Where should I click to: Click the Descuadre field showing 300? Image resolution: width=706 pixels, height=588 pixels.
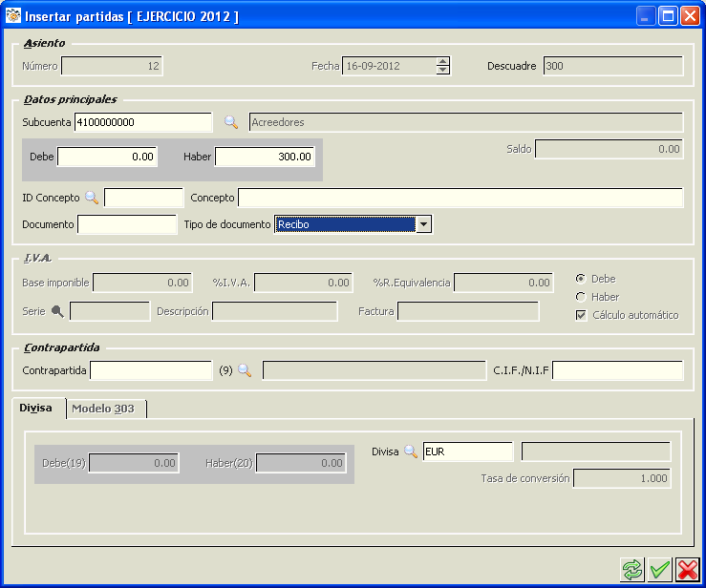tap(613, 66)
